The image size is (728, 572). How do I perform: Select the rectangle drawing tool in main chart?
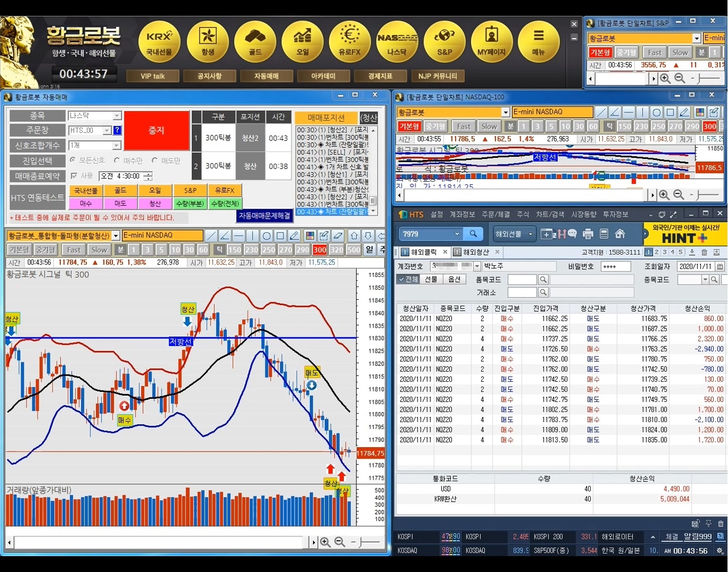[x=280, y=236]
